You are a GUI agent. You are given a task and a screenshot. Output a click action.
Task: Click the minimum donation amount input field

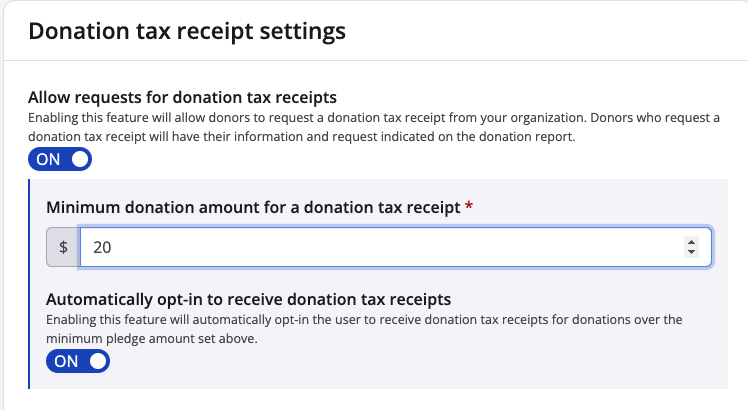pyautogui.click(x=380, y=247)
